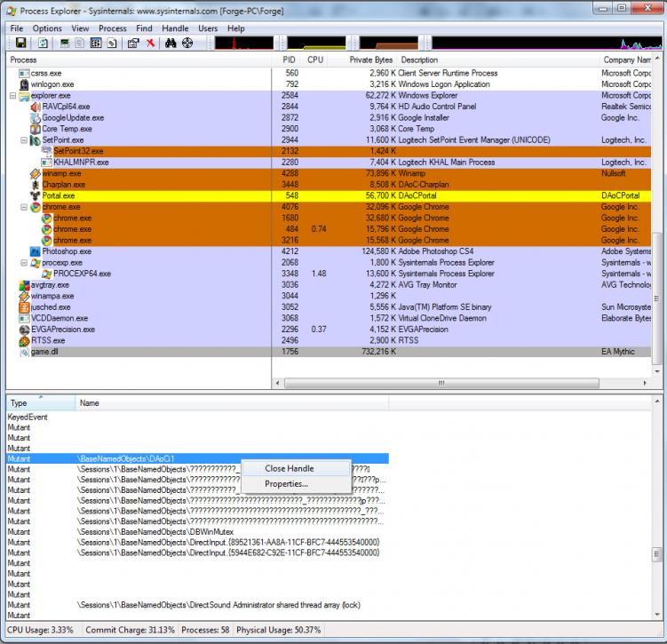Click the crosshair Find Window's Process icon
Image resolution: width=667 pixels, height=644 pixels.
pos(187,43)
